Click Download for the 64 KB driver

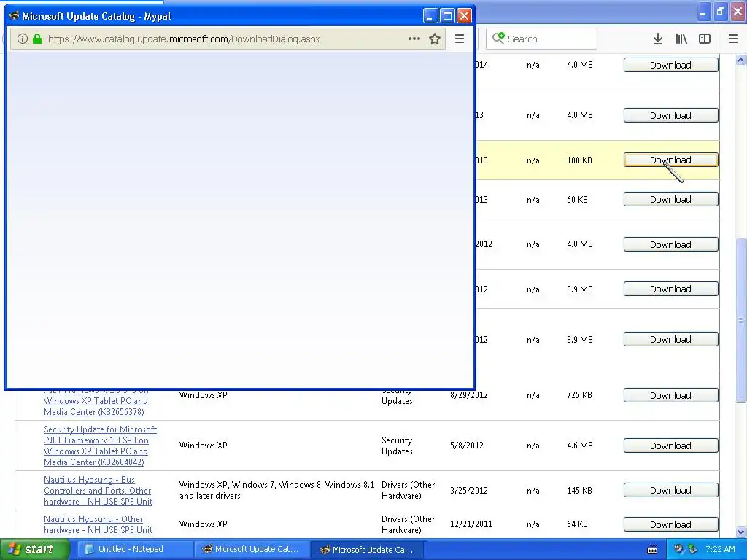tap(671, 524)
